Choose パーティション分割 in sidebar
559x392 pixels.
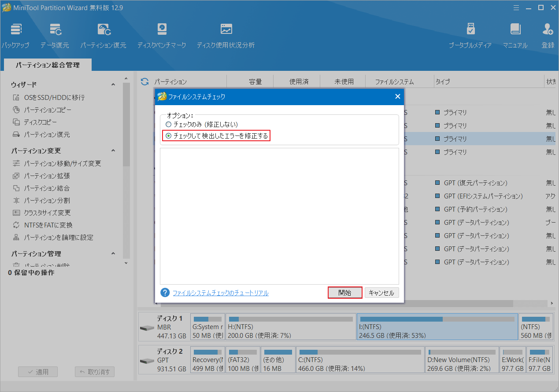click(41, 200)
